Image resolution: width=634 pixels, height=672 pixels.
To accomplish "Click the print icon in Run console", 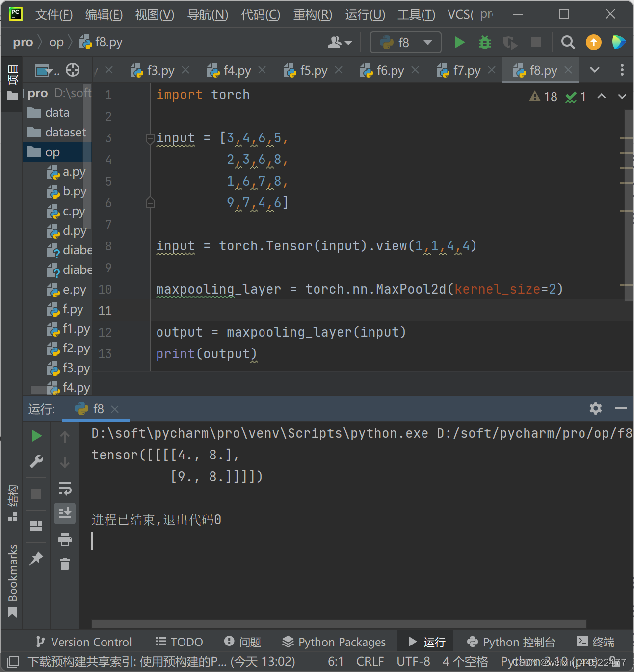I will 65,539.
